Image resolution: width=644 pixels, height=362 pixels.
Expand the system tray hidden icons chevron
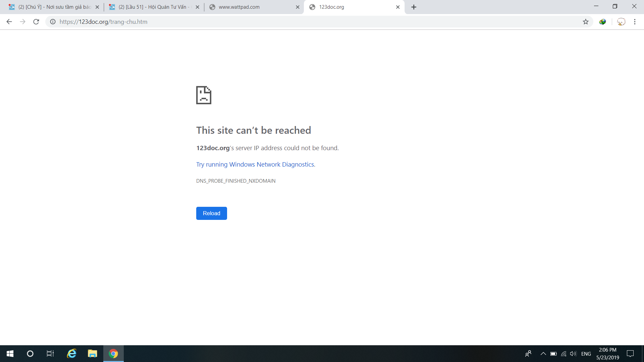pyautogui.click(x=543, y=354)
